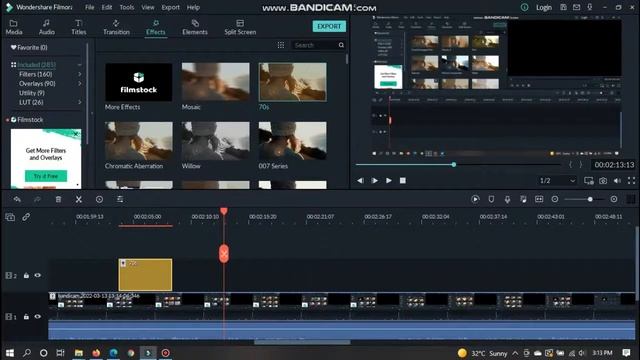Open the Tools menu
This screenshot has width=640, height=360.
pyautogui.click(x=127, y=7)
